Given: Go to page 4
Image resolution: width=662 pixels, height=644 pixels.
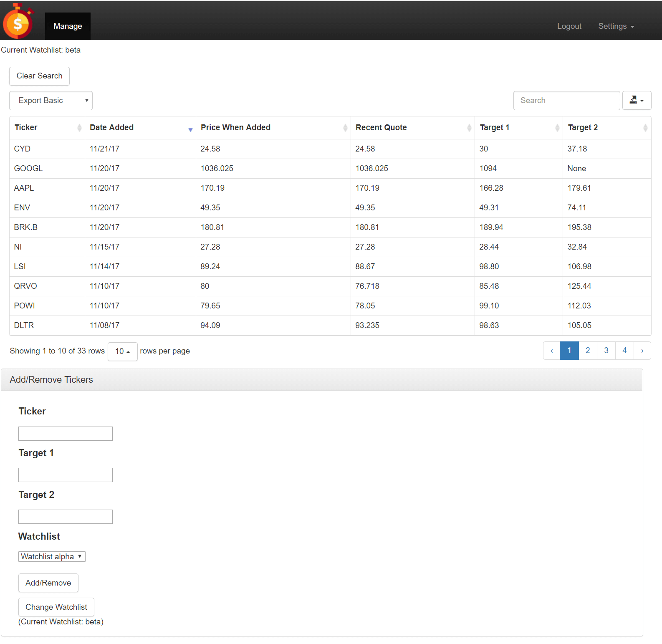Looking at the screenshot, I should coord(624,351).
